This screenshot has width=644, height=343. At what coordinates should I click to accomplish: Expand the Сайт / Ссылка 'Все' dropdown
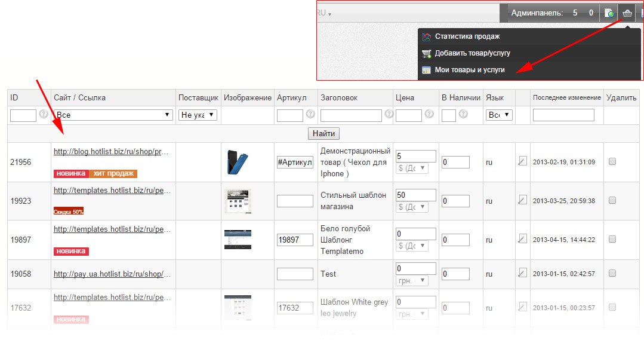(x=113, y=115)
